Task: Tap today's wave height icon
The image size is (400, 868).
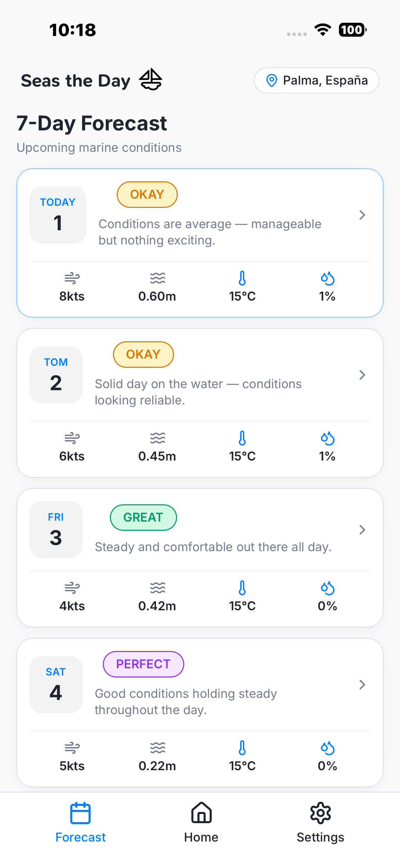Action: [x=157, y=278]
